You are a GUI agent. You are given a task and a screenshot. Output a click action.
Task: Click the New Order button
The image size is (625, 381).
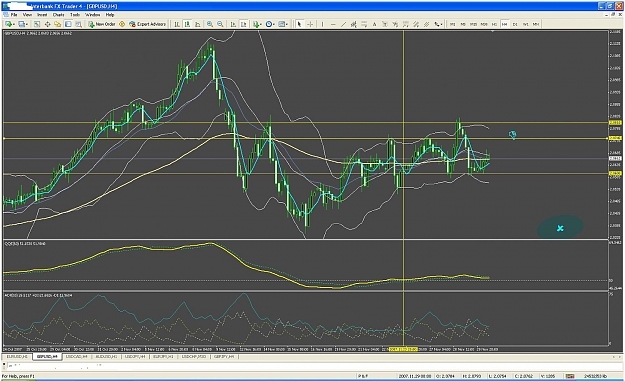[102, 24]
